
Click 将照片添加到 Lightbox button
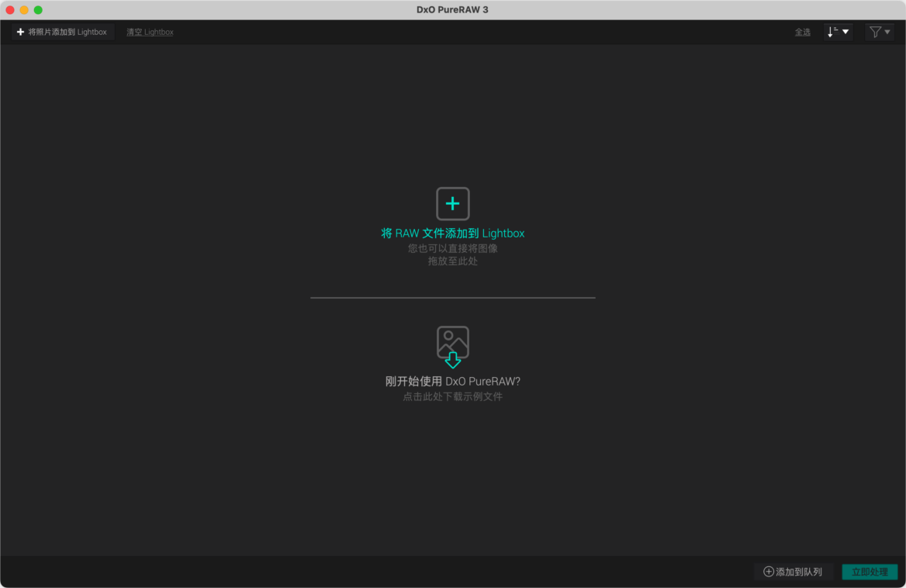[x=62, y=32]
